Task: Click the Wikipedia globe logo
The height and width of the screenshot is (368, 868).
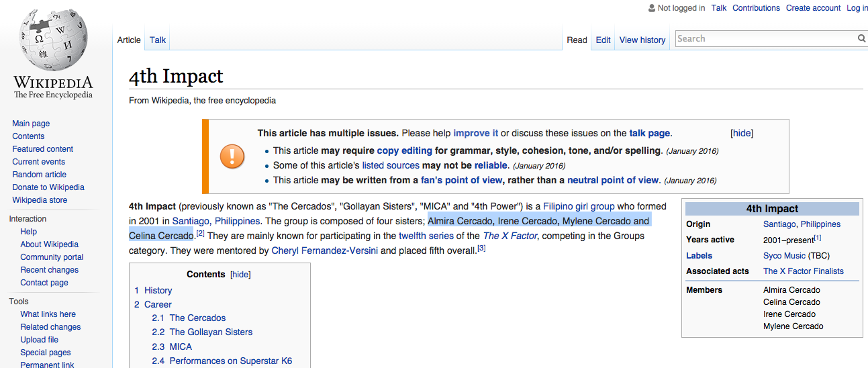Action: pos(53,42)
